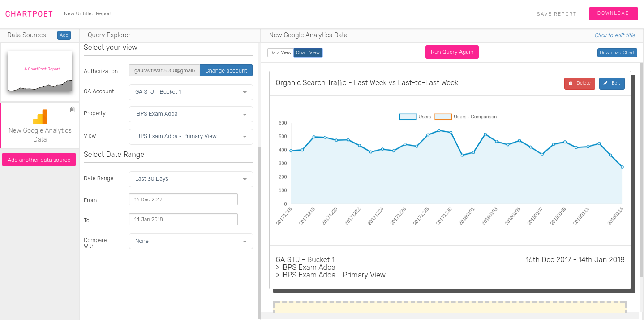Click the From date field
This screenshot has height=320, width=644.
[x=183, y=199]
